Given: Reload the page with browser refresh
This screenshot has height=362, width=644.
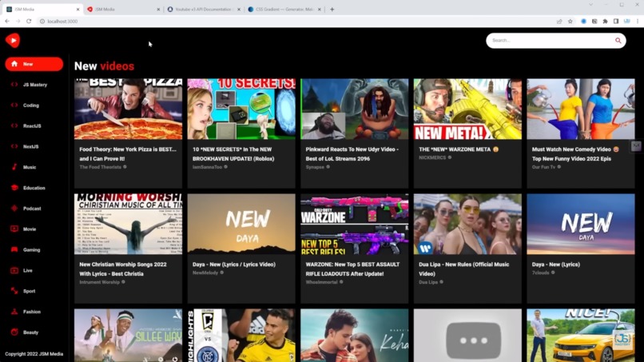Looking at the screenshot, I should [29, 22].
